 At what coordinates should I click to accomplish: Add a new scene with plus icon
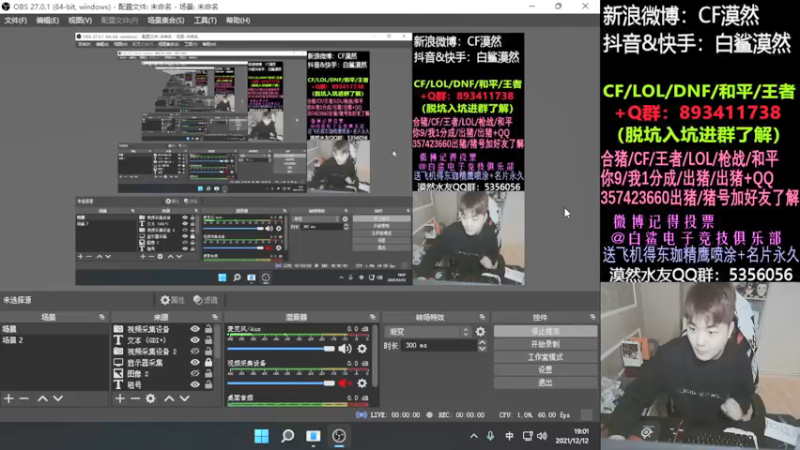click(x=9, y=398)
